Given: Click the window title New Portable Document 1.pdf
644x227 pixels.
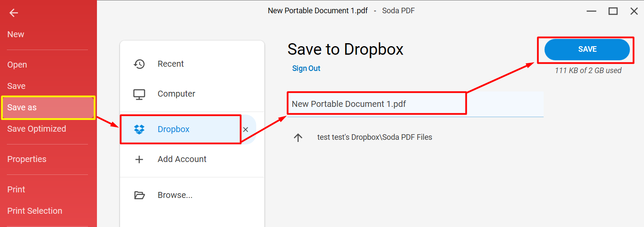Looking at the screenshot, I should (318, 11).
